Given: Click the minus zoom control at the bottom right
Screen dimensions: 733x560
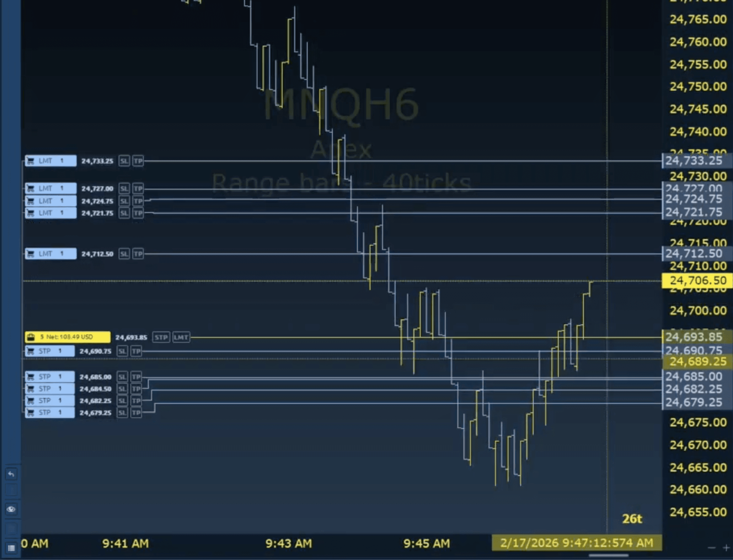Looking at the screenshot, I should pyautogui.click(x=712, y=548).
